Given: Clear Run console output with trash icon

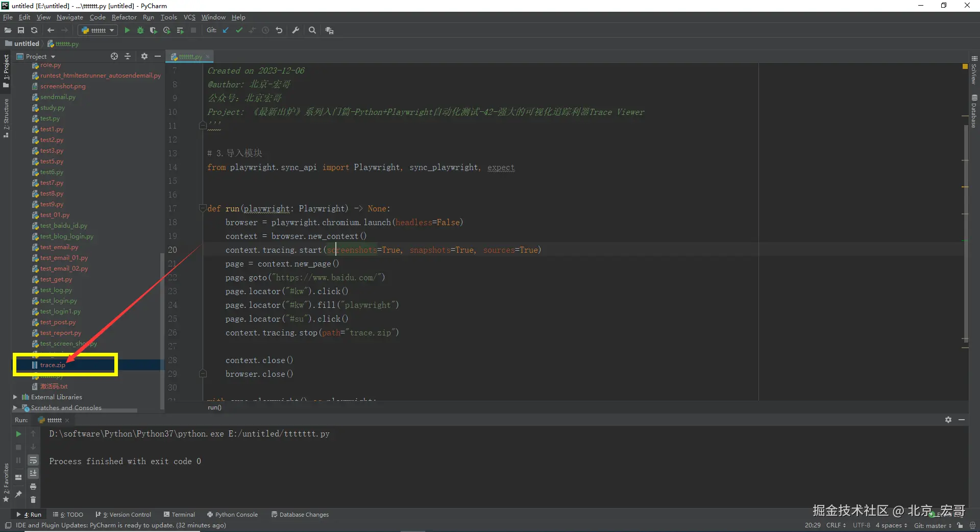Looking at the screenshot, I should pyautogui.click(x=33, y=499).
